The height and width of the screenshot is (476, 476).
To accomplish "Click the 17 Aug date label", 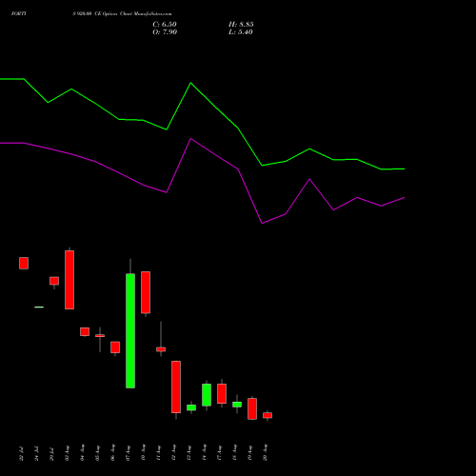I will (x=219, y=453).
